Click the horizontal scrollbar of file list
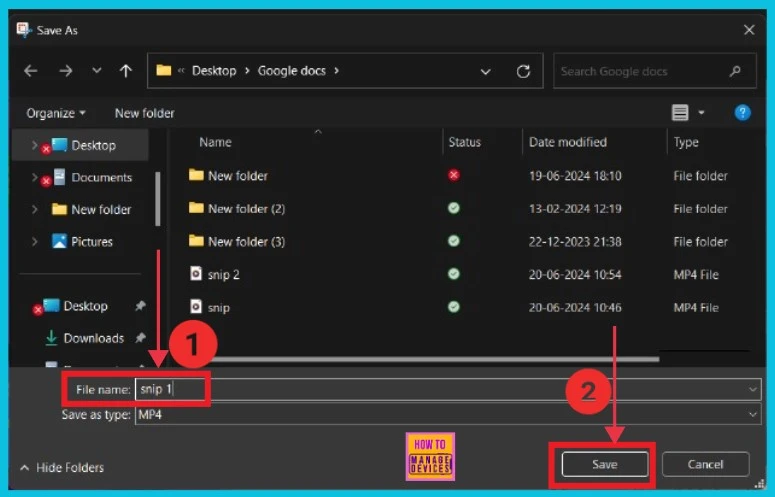Image resolution: width=775 pixels, height=497 pixels. click(x=435, y=359)
